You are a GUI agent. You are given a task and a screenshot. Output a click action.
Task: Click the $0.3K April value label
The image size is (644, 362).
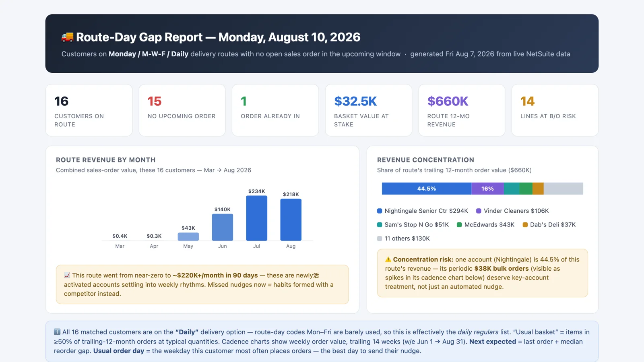154,236
